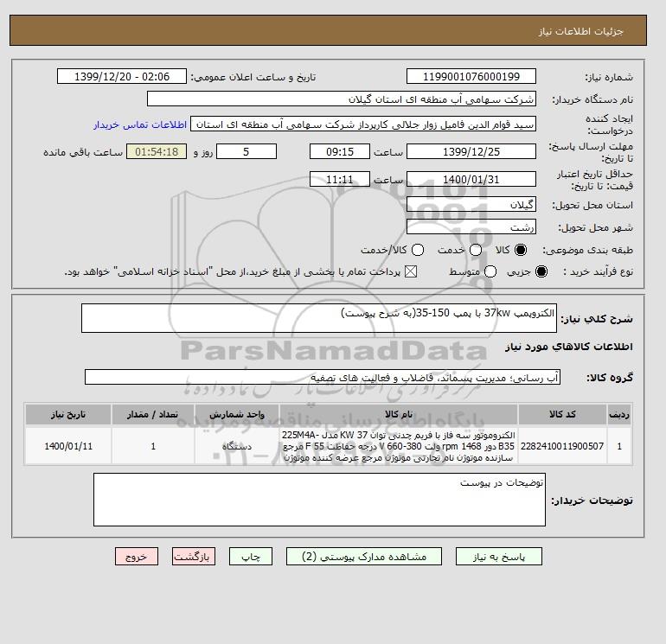Click the delivery province field گیلان
Screen dimensions: 666x644
[x=471, y=205]
